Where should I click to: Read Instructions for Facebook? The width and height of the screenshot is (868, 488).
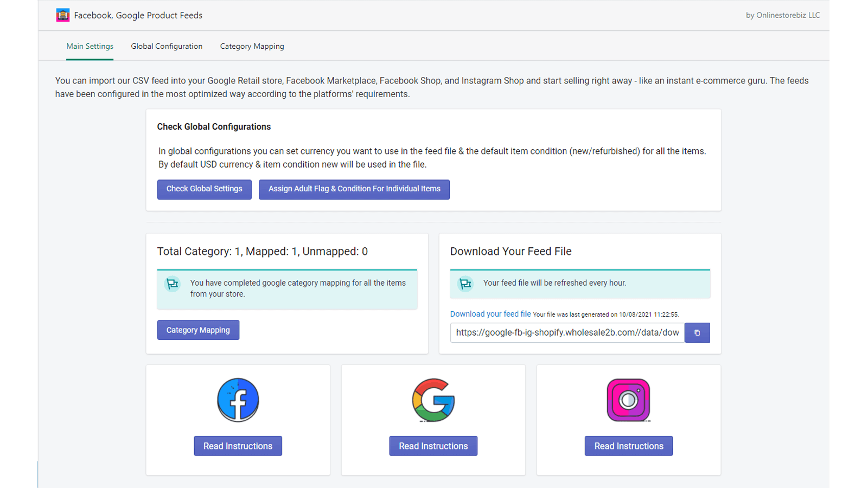(x=238, y=446)
